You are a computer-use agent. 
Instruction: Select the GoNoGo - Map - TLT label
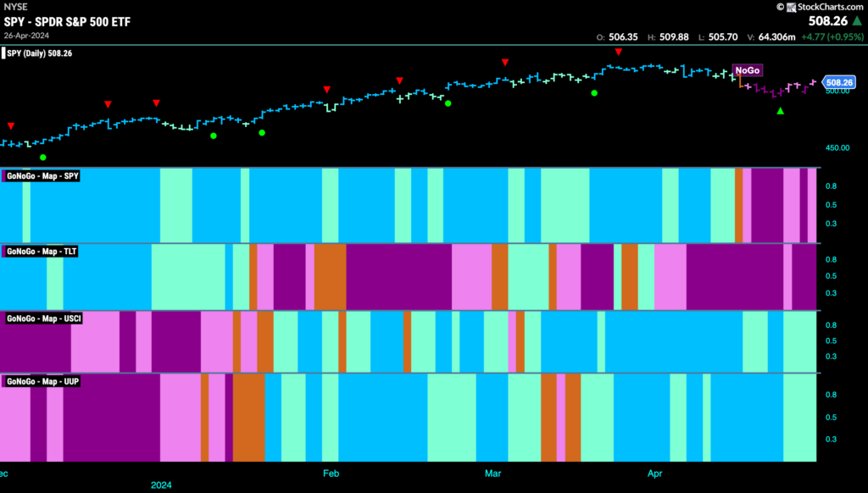42,252
